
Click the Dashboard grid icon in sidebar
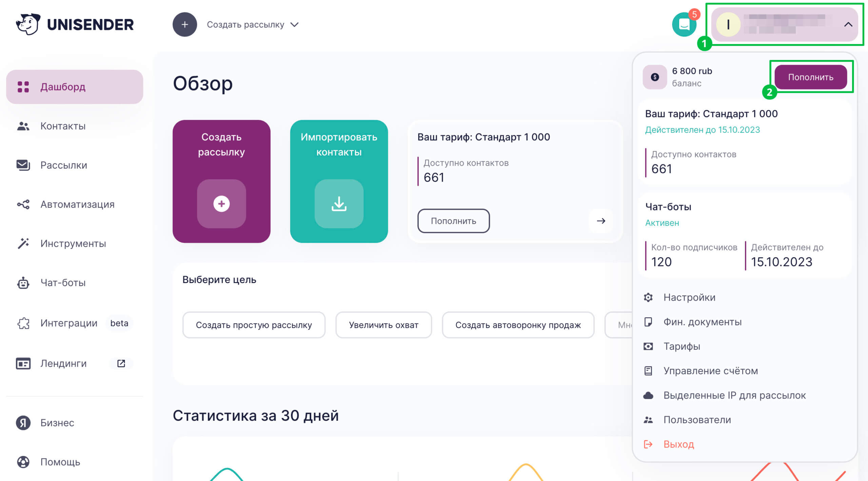[x=23, y=87]
